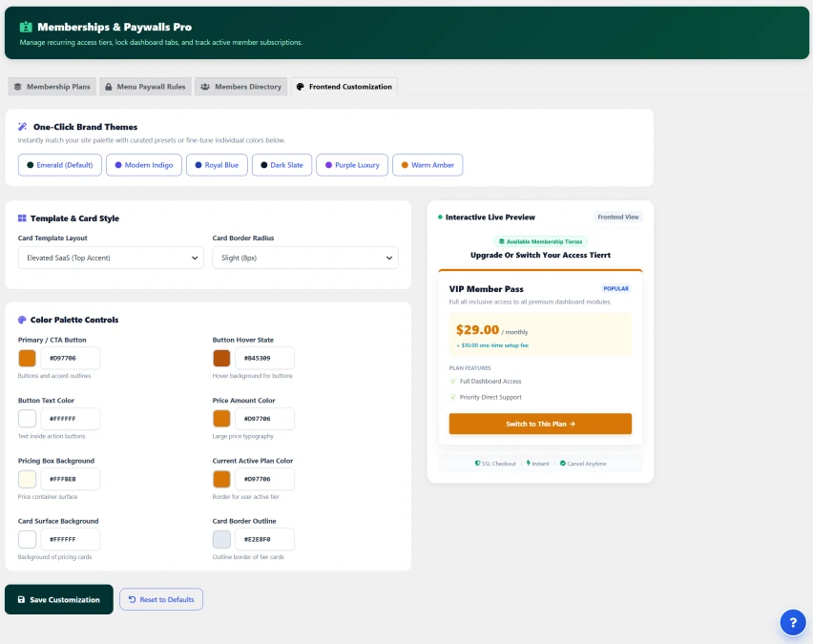Open the Card Template Layout dropdown
The height and width of the screenshot is (644, 813).
[111, 258]
